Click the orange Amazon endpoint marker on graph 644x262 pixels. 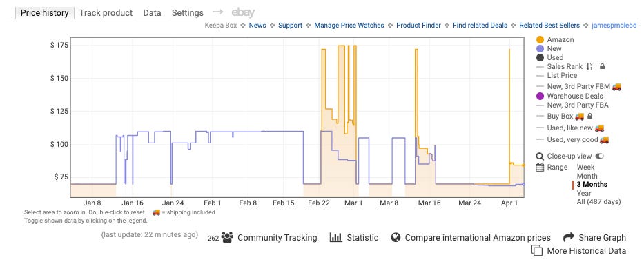click(x=523, y=165)
